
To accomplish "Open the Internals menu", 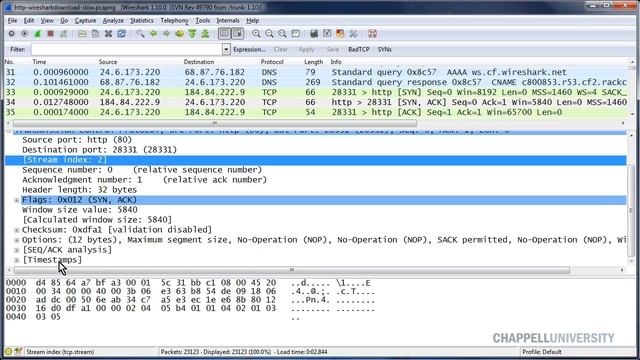I will pos(228,20).
